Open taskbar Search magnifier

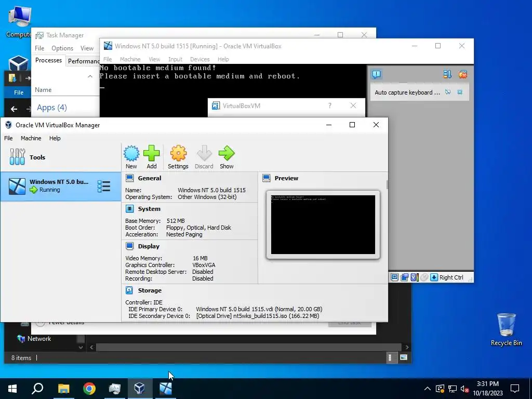pos(37,389)
